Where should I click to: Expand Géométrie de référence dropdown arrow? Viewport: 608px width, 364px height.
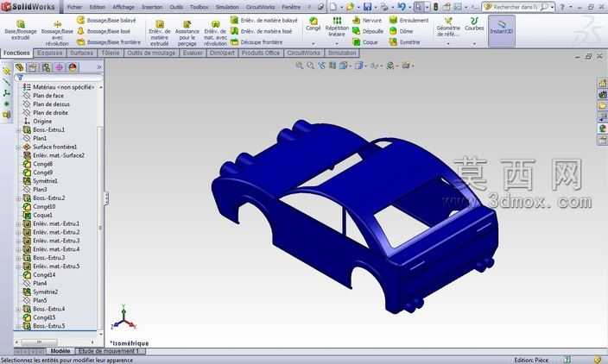[x=448, y=43]
